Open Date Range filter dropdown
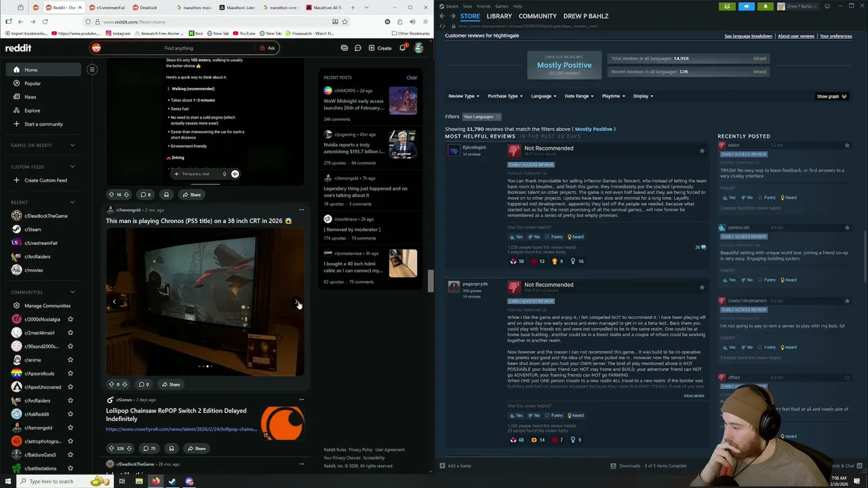 click(579, 96)
